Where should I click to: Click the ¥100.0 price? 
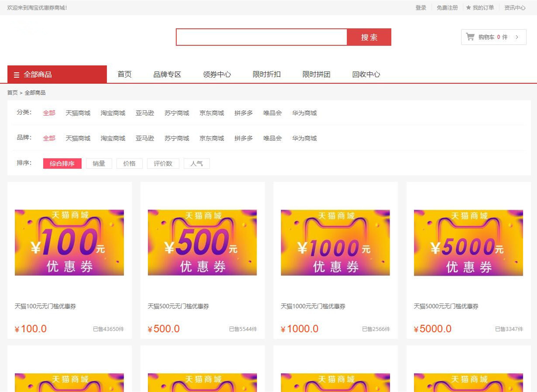coord(31,329)
